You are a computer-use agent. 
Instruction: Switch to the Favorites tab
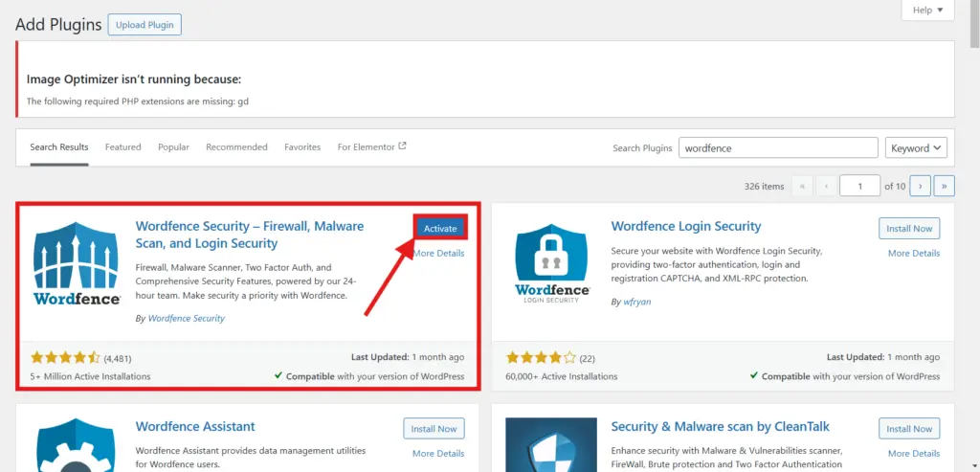tap(302, 146)
